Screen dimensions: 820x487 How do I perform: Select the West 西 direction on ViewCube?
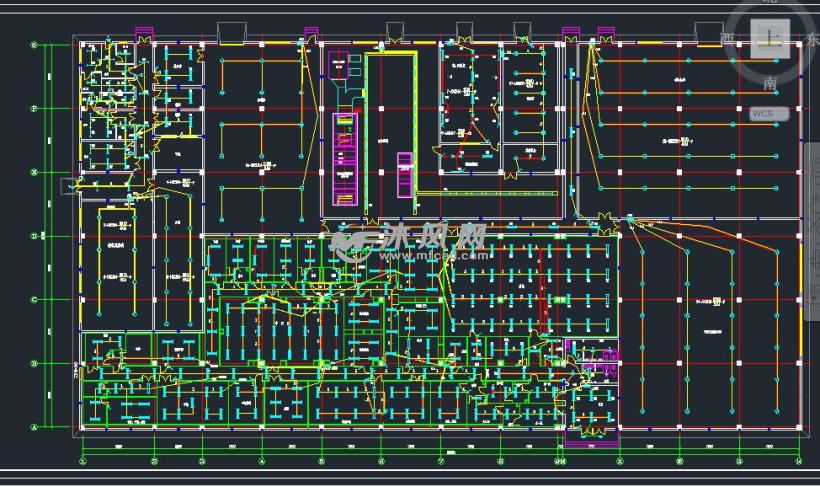727,39
